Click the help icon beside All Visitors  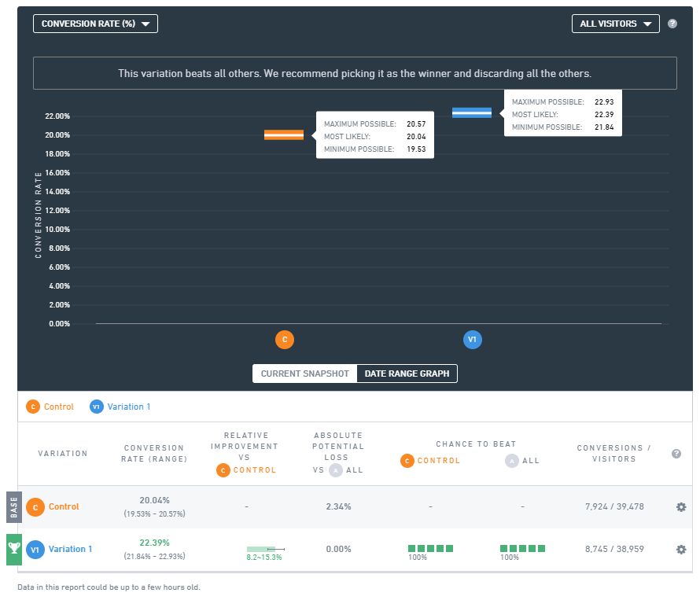pyautogui.click(x=672, y=24)
